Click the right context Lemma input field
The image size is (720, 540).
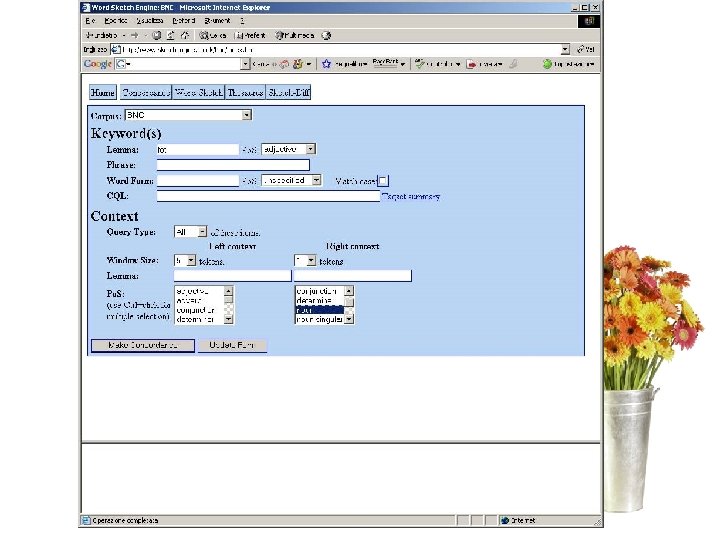[x=353, y=276]
